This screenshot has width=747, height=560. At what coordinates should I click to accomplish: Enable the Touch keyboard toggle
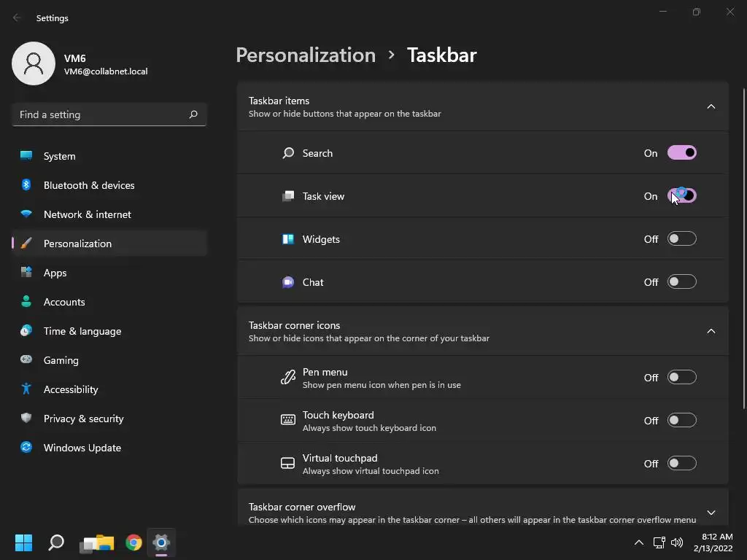pyautogui.click(x=682, y=421)
